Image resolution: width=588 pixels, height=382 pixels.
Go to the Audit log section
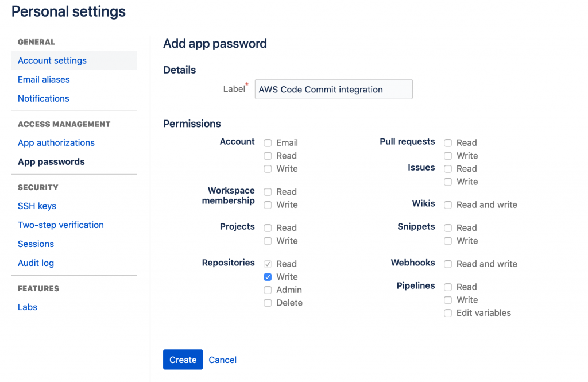click(x=36, y=263)
